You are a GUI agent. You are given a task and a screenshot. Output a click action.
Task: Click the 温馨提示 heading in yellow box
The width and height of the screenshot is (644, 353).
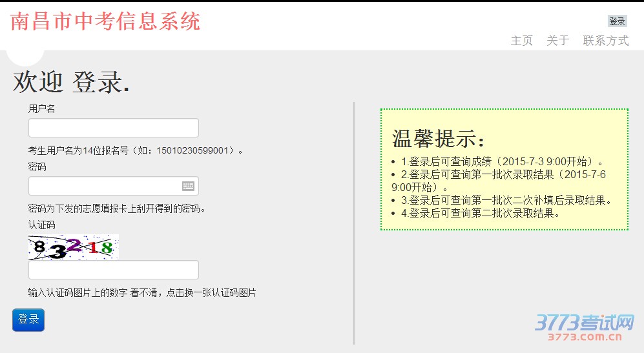(439, 137)
